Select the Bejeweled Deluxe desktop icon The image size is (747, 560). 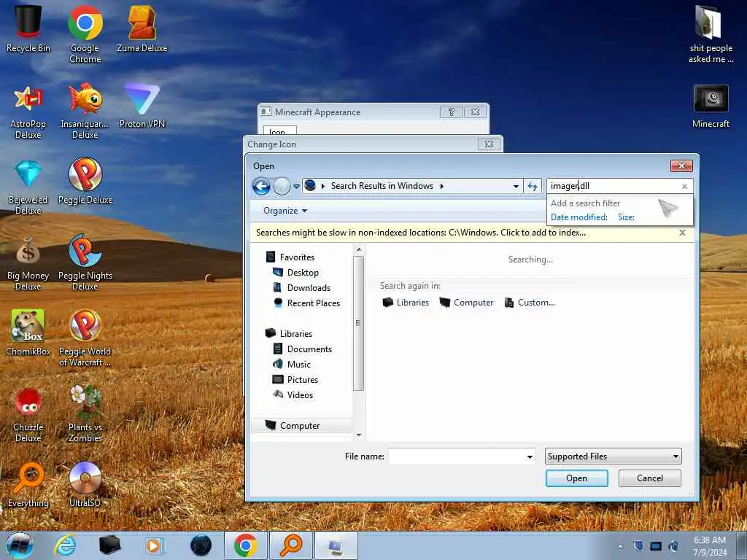coord(28,187)
